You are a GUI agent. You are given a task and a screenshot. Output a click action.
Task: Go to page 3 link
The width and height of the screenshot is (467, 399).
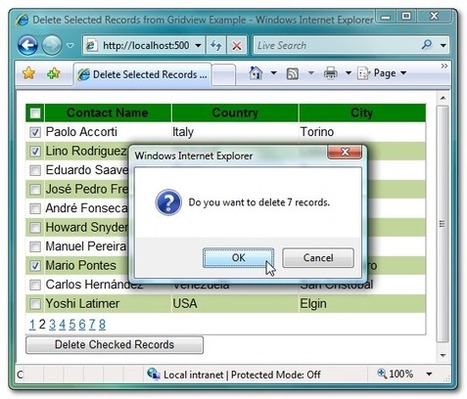[x=52, y=324]
